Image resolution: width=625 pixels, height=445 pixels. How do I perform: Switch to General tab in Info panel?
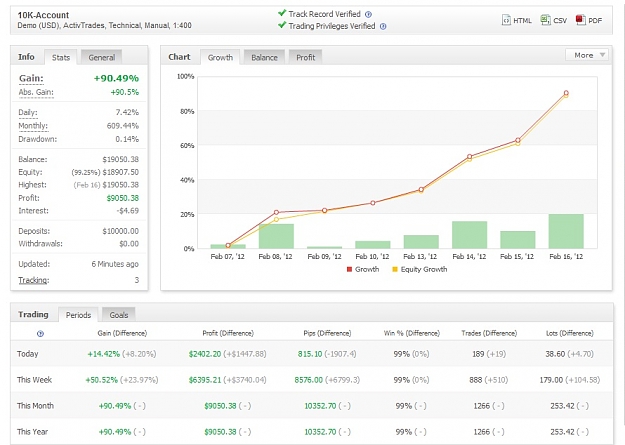click(102, 57)
